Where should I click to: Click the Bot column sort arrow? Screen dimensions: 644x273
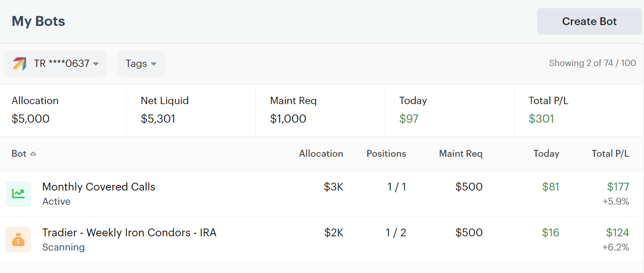[33, 154]
